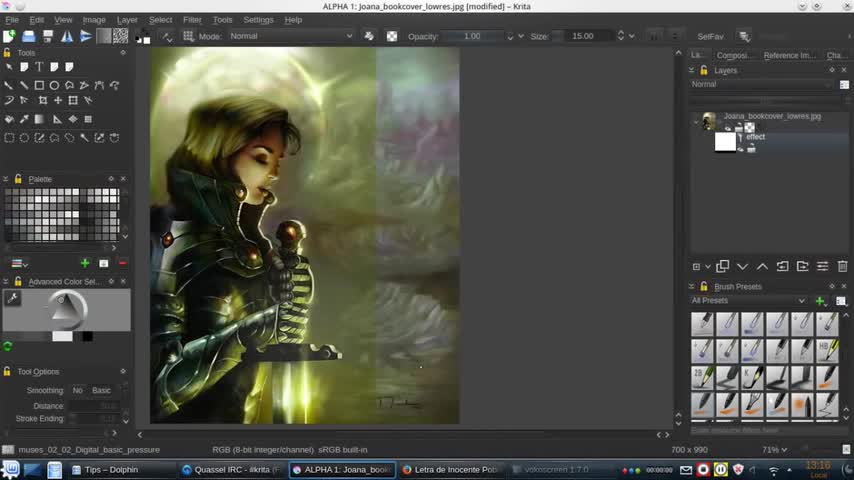Open the Settings menu
Screen dimensions: 854x480
pos(258,20)
